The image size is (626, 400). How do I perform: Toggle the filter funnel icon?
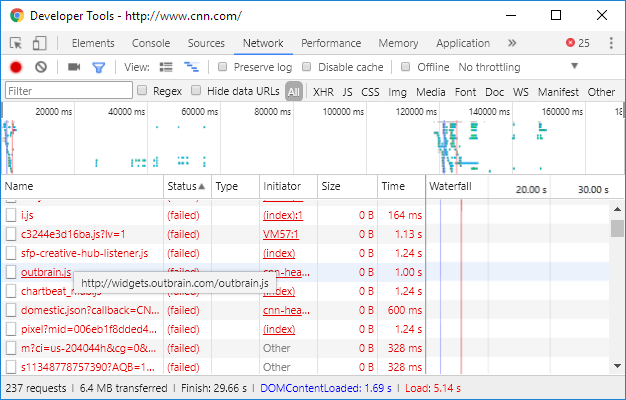(x=99, y=67)
